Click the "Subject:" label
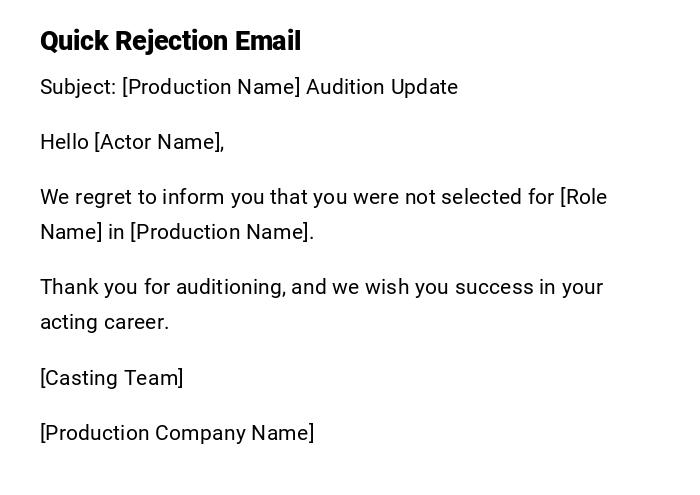The height and width of the screenshot is (495, 700). tap(78, 87)
